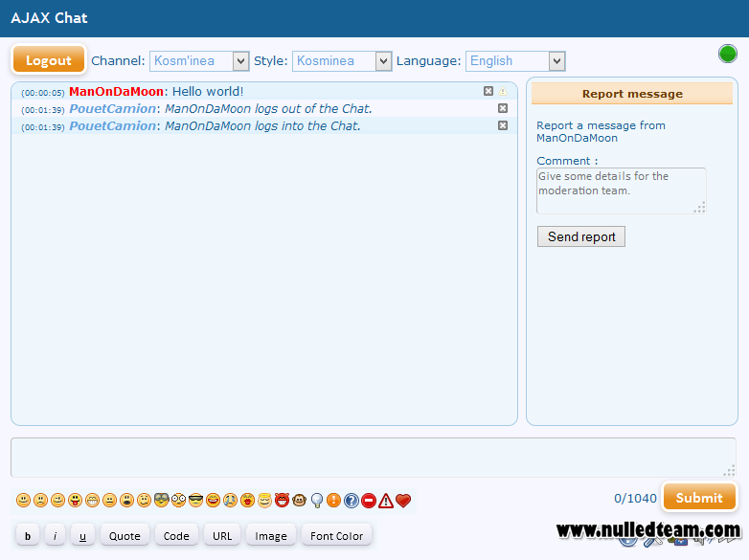Screen dimensions: 749x560
Task: Insert the surprised open-mouth emoticon
Action: click(126, 500)
